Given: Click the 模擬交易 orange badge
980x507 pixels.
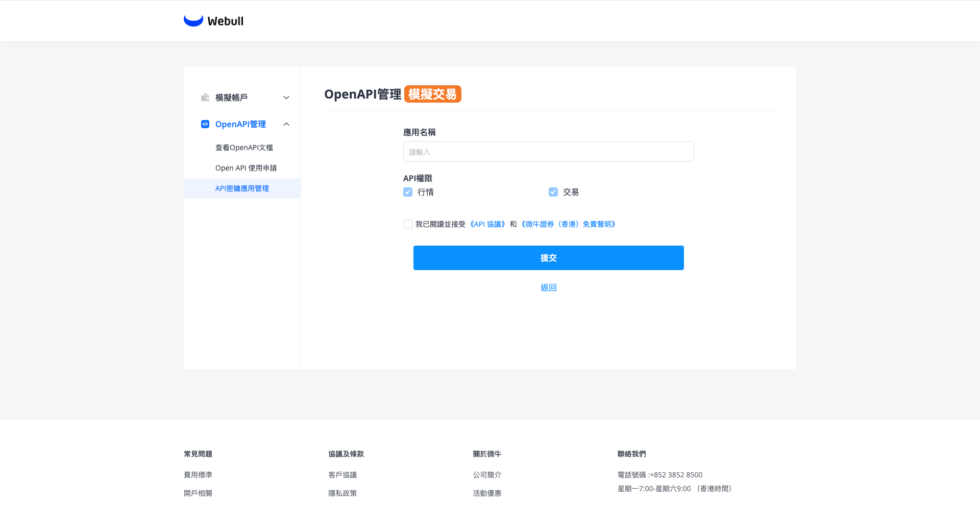Looking at the screenshot, I should [x=433, y=94].
